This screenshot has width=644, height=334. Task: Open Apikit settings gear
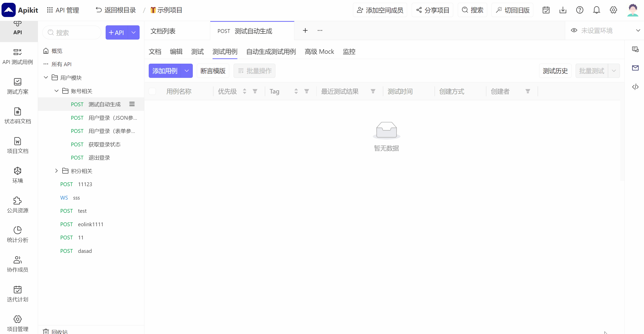(x=613, y=10)
